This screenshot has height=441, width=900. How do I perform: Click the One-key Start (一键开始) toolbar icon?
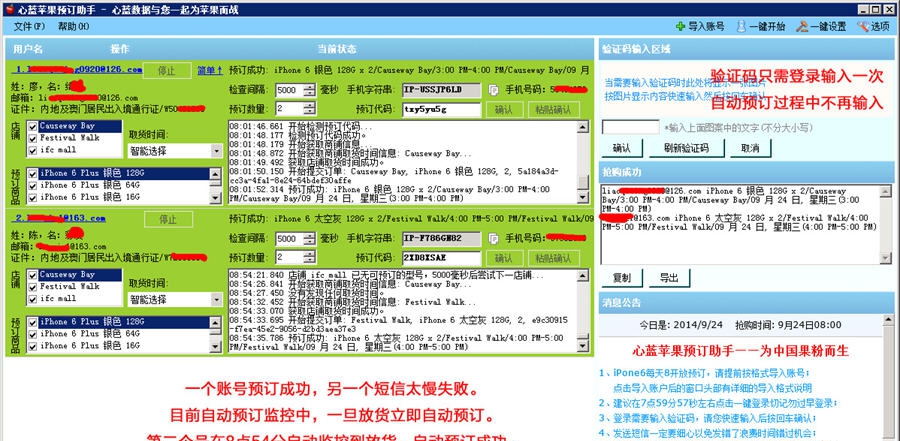pos(741,26)
